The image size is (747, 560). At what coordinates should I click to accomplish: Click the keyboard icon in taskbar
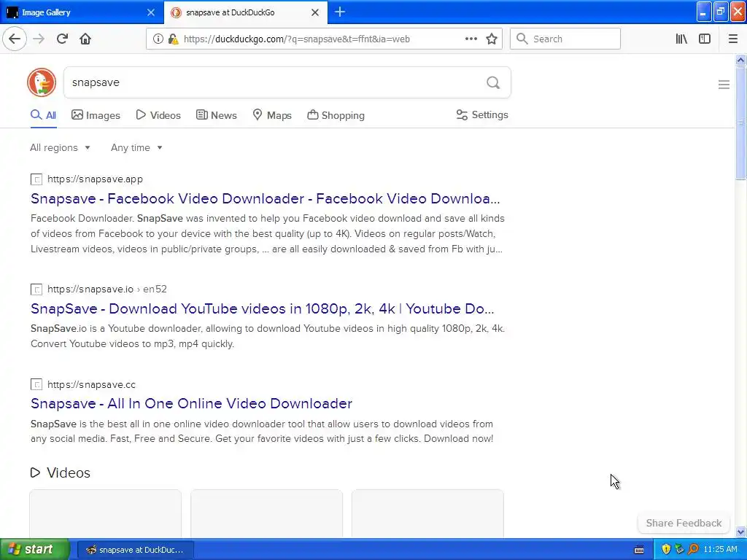[x=639, y=550]
